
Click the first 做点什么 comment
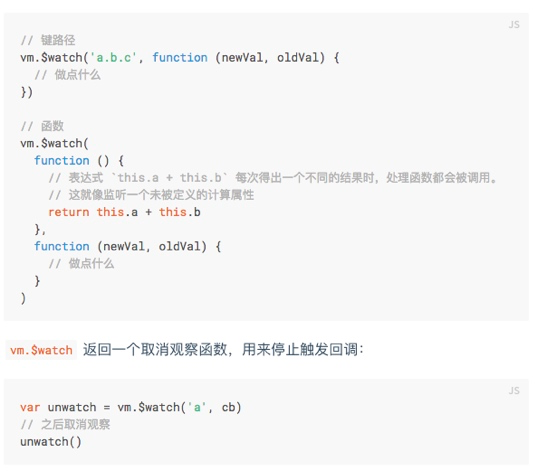pos(67,75)
